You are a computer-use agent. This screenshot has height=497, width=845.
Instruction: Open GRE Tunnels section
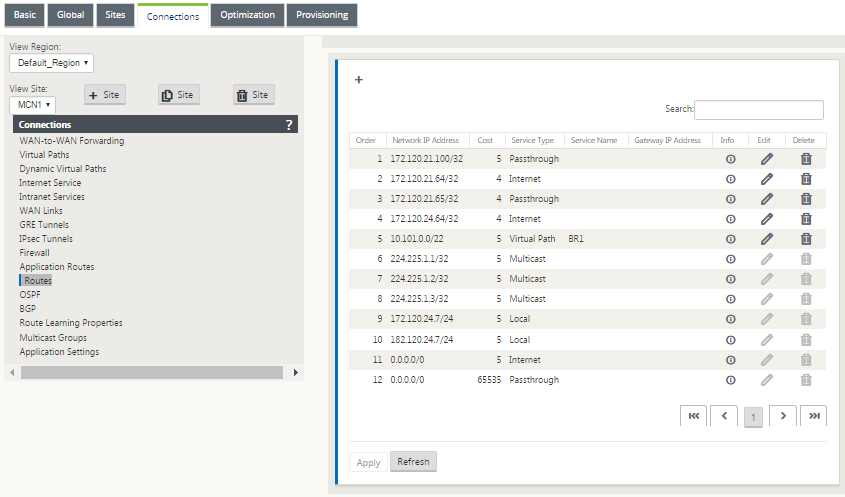click(x=44, y=225)
